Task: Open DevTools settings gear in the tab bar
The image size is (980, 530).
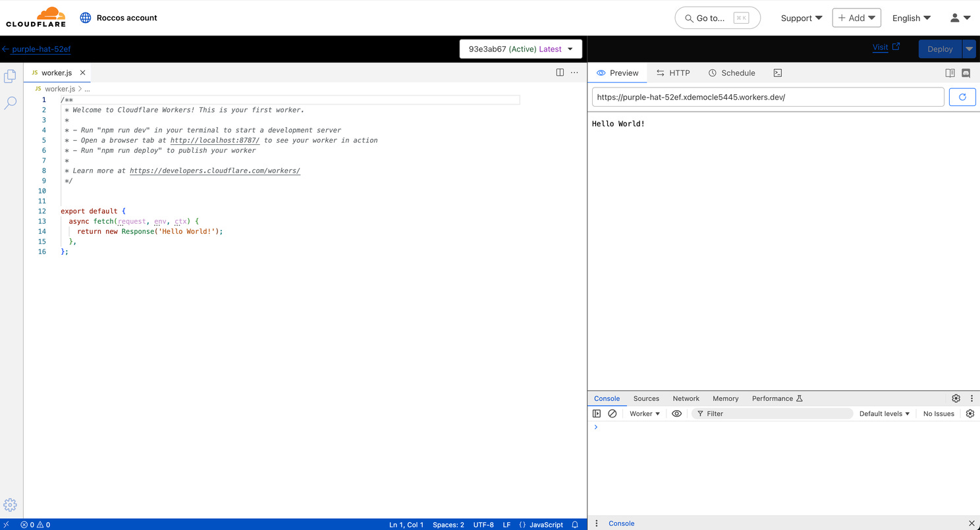Action: click(956, 398)
